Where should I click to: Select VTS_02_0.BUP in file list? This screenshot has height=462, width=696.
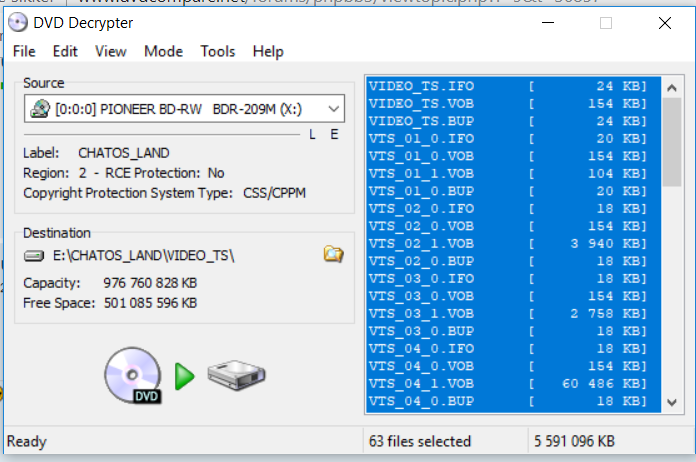click(514, 261)
